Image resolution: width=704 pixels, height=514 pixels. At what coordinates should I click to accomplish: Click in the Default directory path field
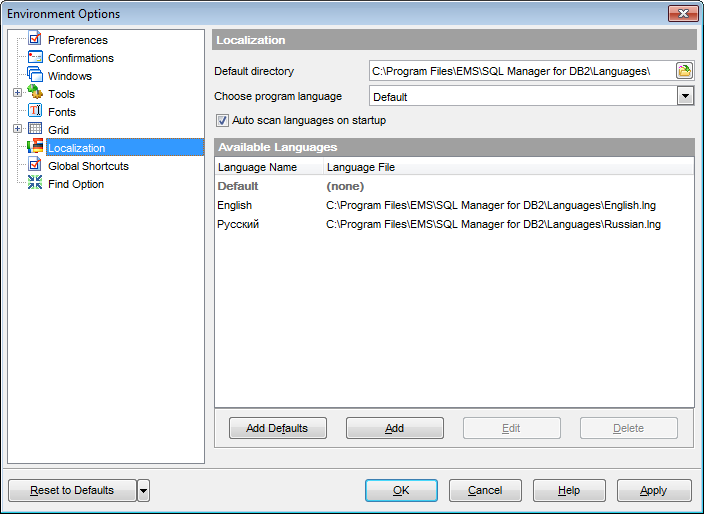tap(520, 71)
